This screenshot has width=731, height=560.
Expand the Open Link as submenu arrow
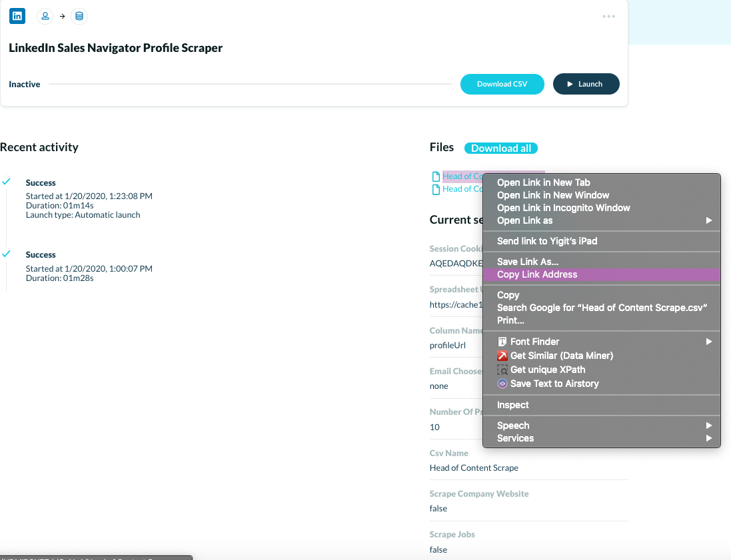(x=708, y=220)
